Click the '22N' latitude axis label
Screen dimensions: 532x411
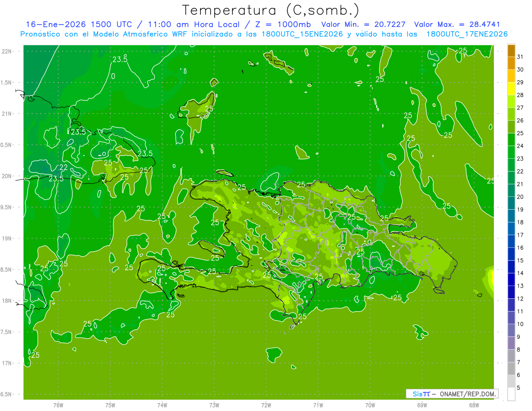(7, 51)
